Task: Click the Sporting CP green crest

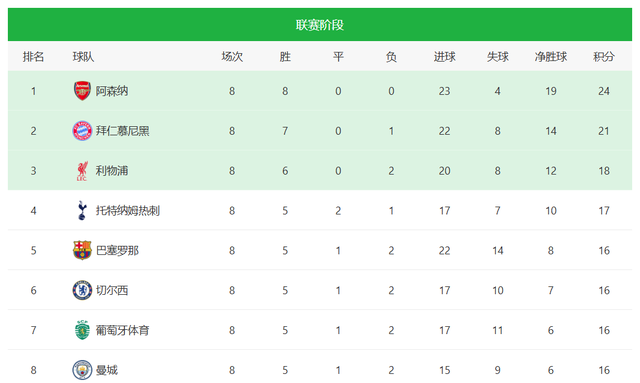Action: coord(82,330)
